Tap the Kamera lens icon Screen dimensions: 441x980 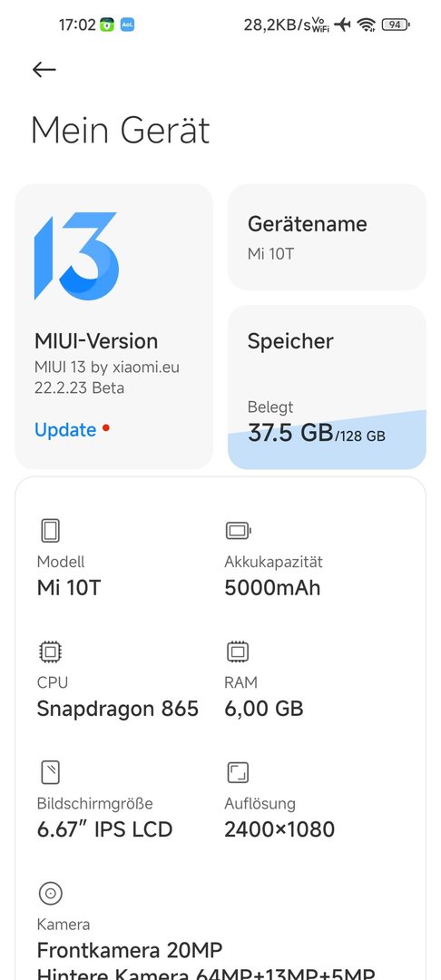[50, 894]
